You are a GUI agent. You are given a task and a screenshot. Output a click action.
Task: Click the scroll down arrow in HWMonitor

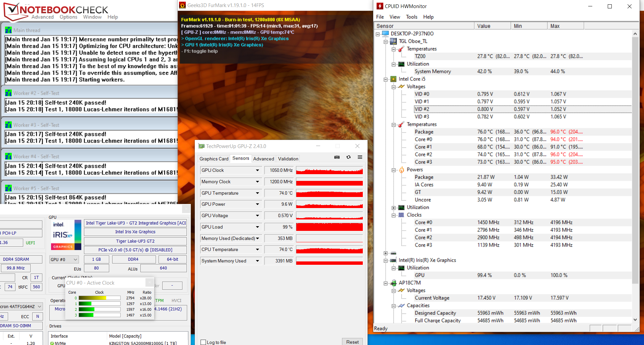[x=635, y=320]
